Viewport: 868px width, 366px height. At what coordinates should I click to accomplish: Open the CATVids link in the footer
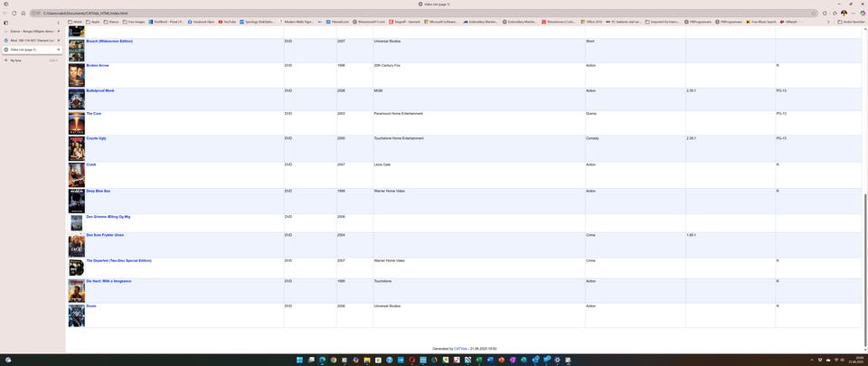[460, 349]
